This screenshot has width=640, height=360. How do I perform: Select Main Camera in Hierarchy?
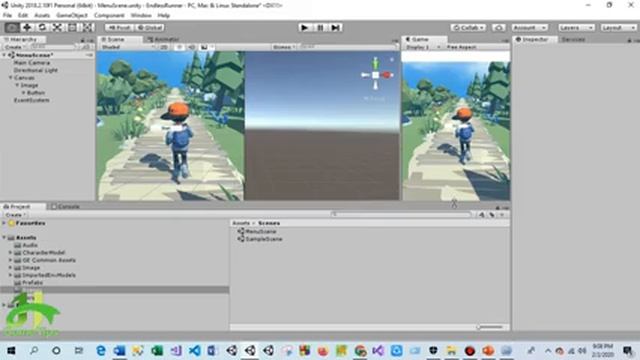coord(31,63)
